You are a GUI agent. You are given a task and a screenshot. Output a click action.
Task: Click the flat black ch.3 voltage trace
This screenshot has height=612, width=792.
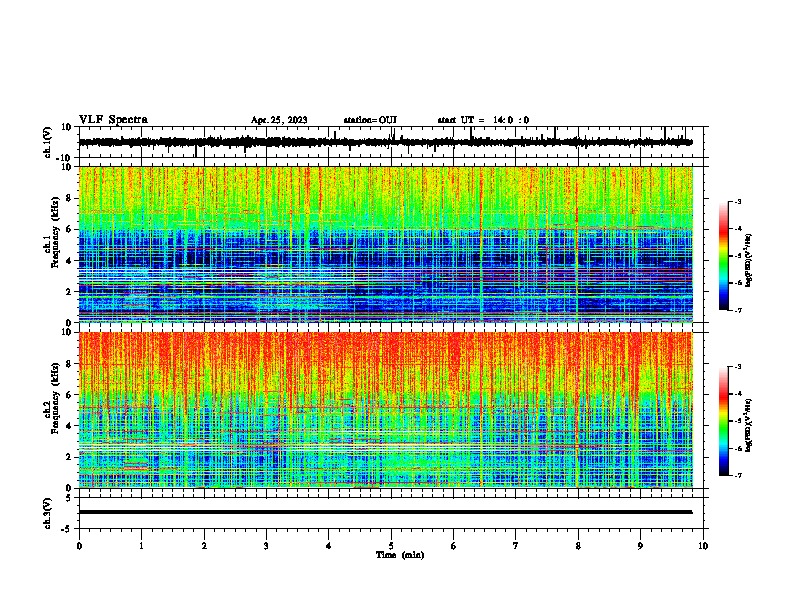coord(385,512)
